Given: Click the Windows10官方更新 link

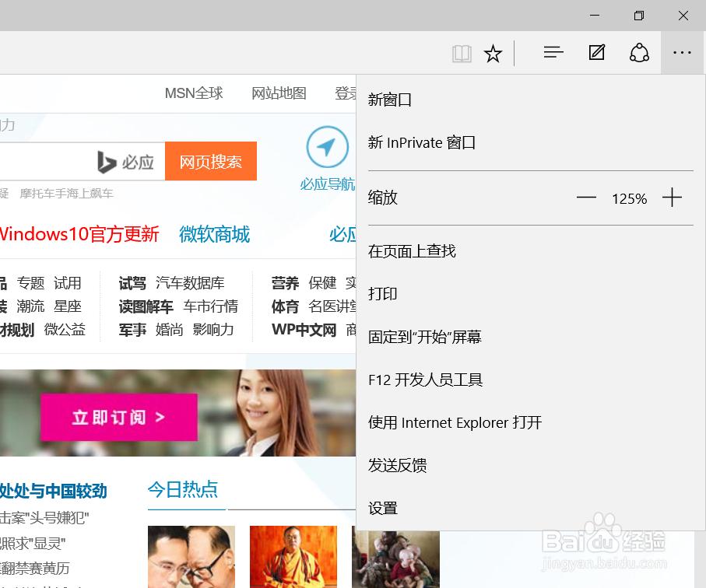Looking at the screenshot, I should pos(79,234).
